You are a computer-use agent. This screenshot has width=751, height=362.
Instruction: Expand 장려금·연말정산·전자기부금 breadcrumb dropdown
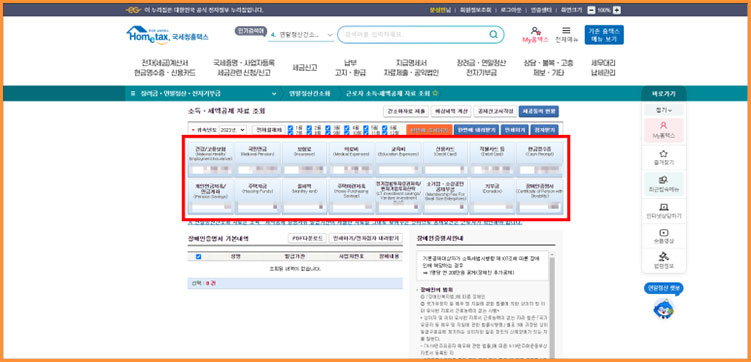coord(274,93)
